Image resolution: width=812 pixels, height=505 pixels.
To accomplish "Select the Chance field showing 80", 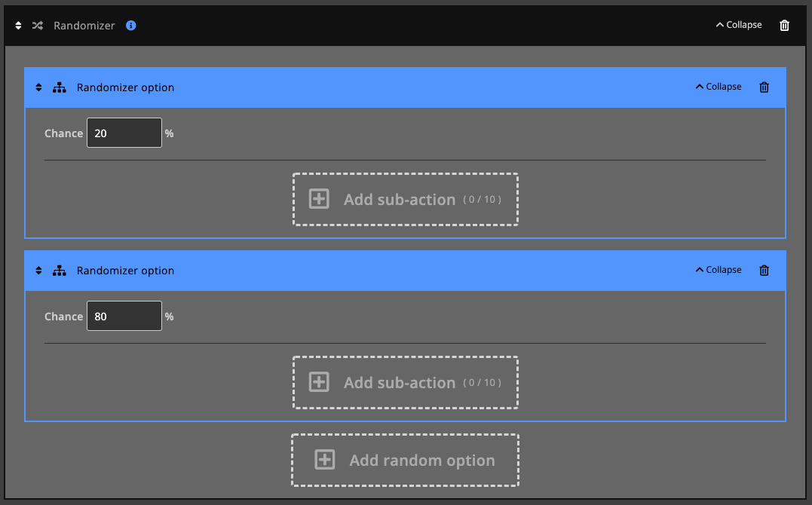I will click(x=124, y=315).
